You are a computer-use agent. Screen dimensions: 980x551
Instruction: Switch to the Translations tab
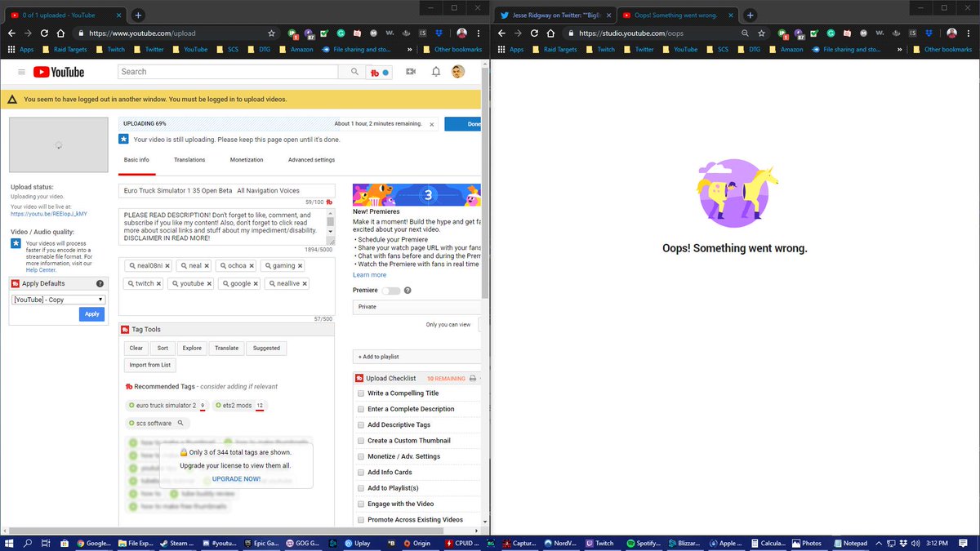(189, 160)
